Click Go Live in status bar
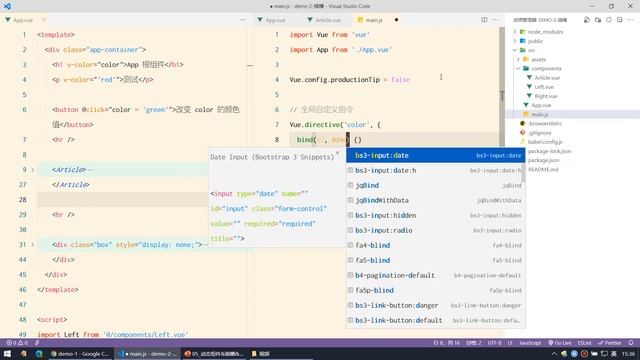This screenshot has width=640, height=360. pyautogui.click(x=560, y=343)
